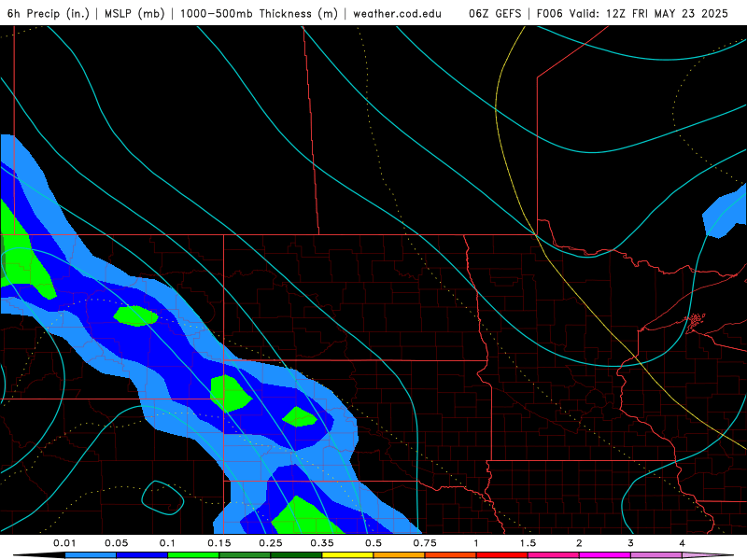Click the isolated light blue precip patch at right edge
This screenshot has height=560, width=747.
[726, 211]
